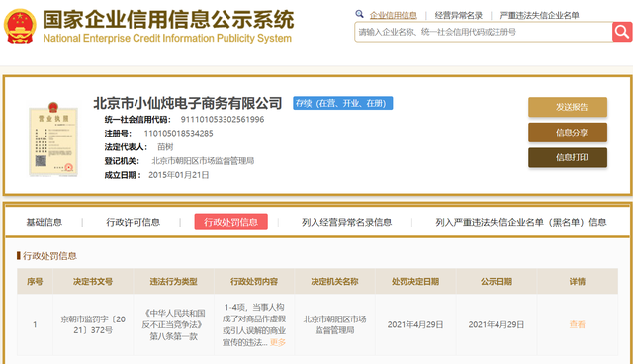Click the red search magnifier button

point(622,32)
